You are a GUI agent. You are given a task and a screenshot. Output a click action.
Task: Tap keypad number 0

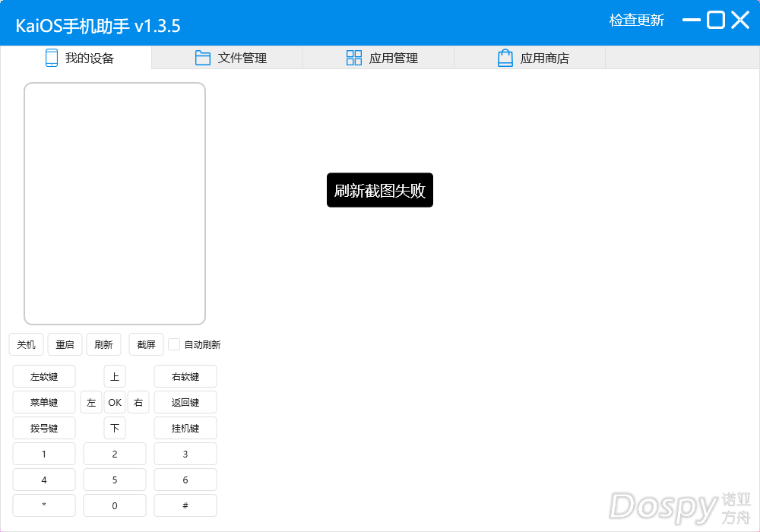point(115,505)
